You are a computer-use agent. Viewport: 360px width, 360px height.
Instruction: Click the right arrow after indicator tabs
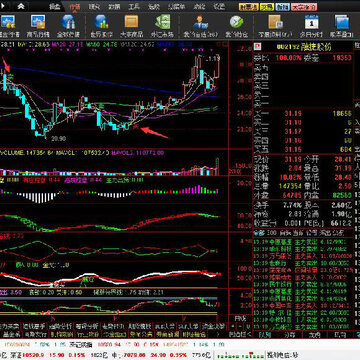coord(219,334)
